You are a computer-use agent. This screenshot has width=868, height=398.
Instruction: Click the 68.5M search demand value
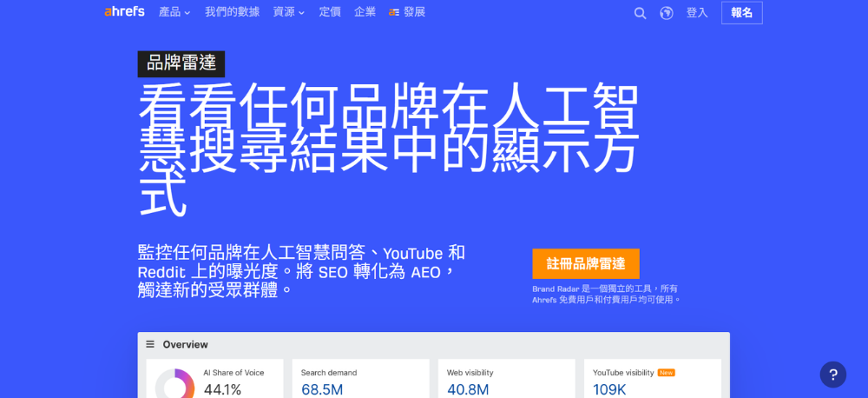tap(322, 389)
